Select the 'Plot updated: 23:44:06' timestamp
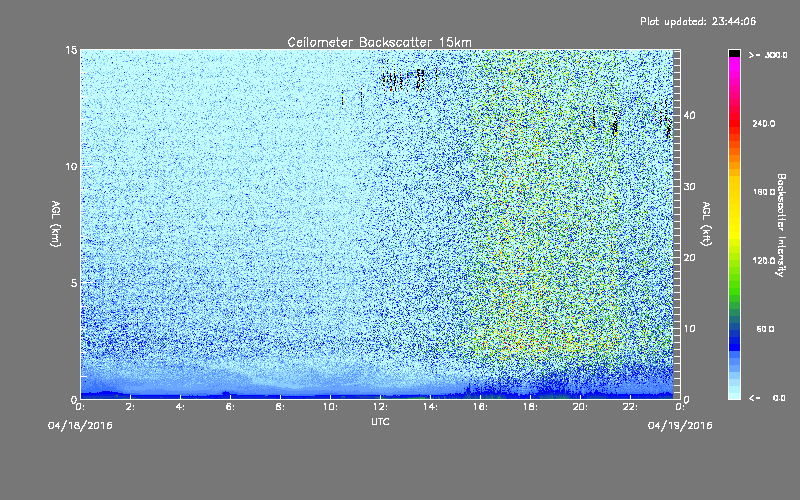800x500 pixels. click(698, 21)
